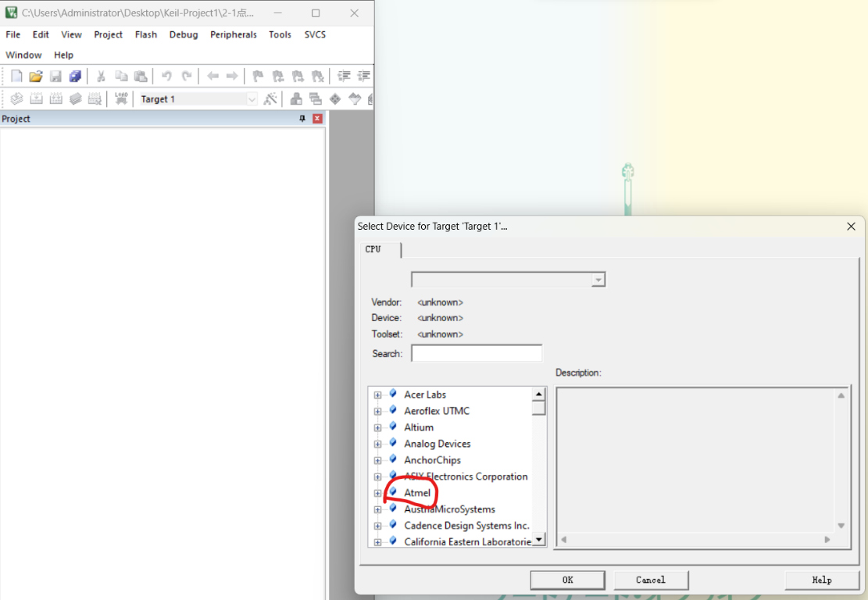Open the Target 1 dropdown
The width and height of the screenshot is (868, 600).
[252, 99]
